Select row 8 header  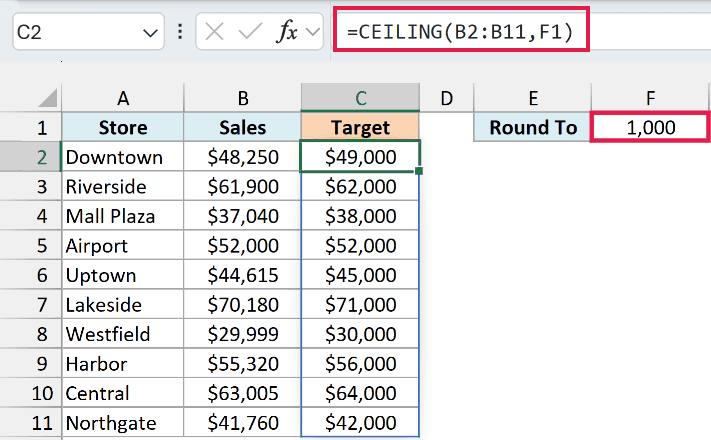click(x=30, y=333)
